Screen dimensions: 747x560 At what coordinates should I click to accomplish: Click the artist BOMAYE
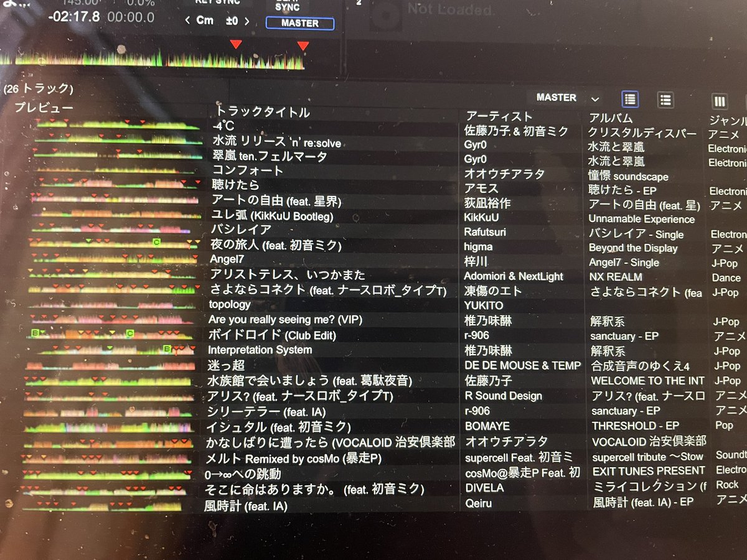click(x=487, y=426)
